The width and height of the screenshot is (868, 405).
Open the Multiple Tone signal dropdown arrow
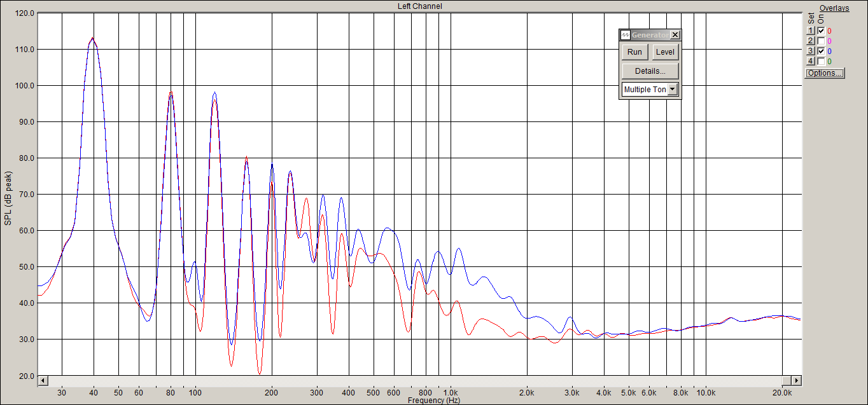pos(673,90)
